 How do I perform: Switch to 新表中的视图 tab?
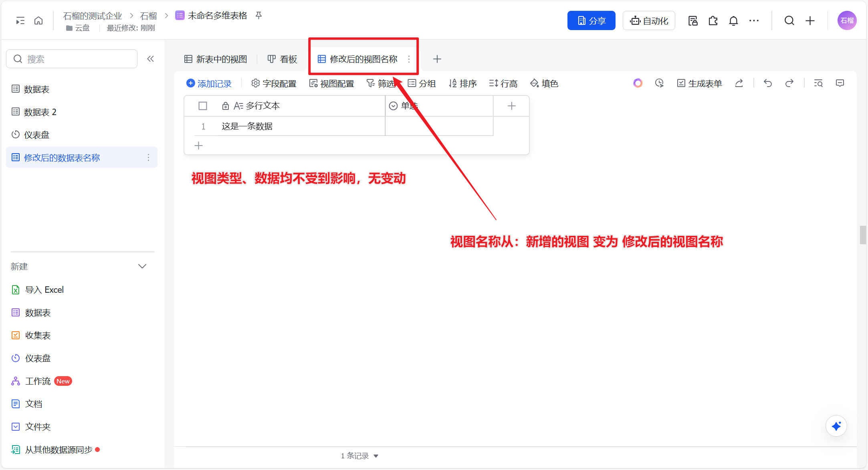click(216, 59)
